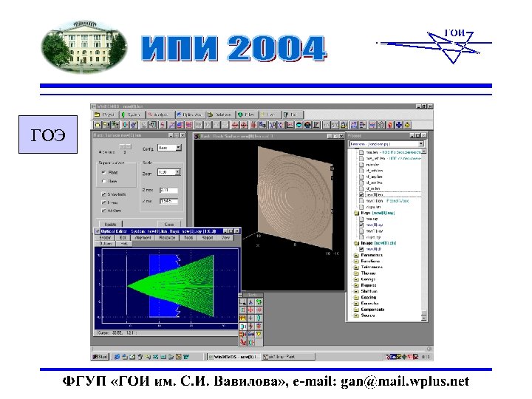Expand the Components folder in Project tree
532x399 pixels.
tap(356, 310)
